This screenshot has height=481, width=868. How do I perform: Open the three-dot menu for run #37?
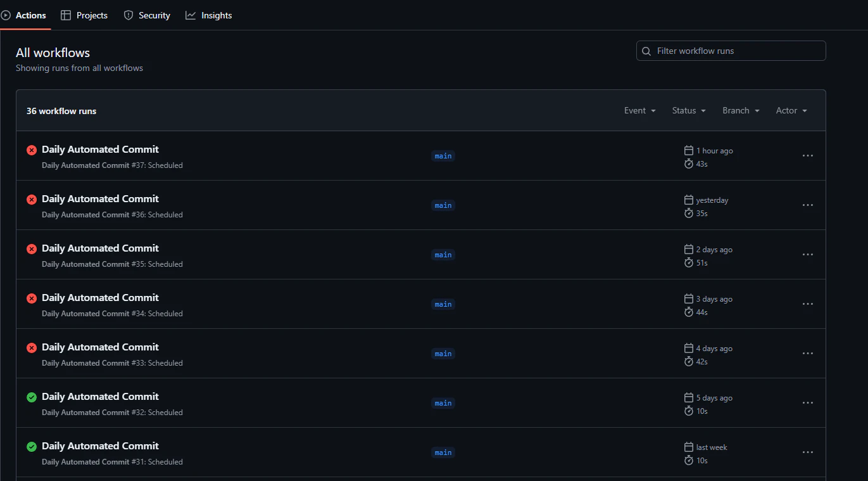[x=808, y=156]
